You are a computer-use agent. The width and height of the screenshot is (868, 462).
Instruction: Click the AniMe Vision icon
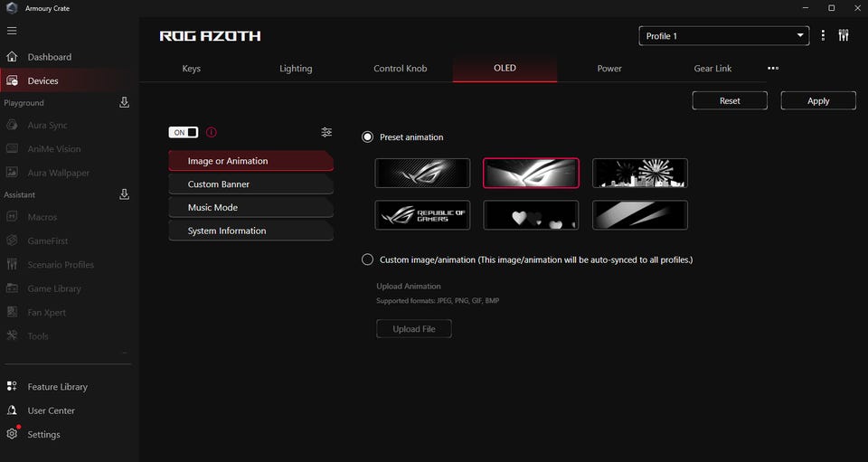12,149
